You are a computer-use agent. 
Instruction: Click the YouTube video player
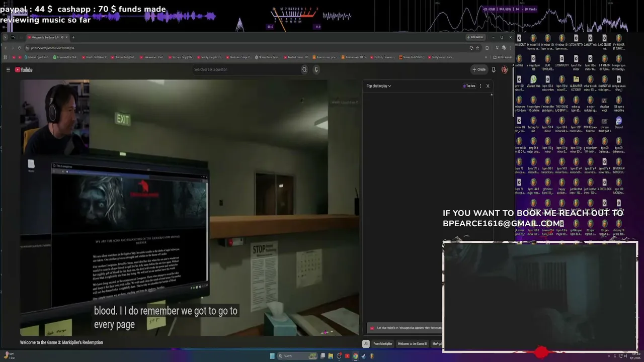190,207
